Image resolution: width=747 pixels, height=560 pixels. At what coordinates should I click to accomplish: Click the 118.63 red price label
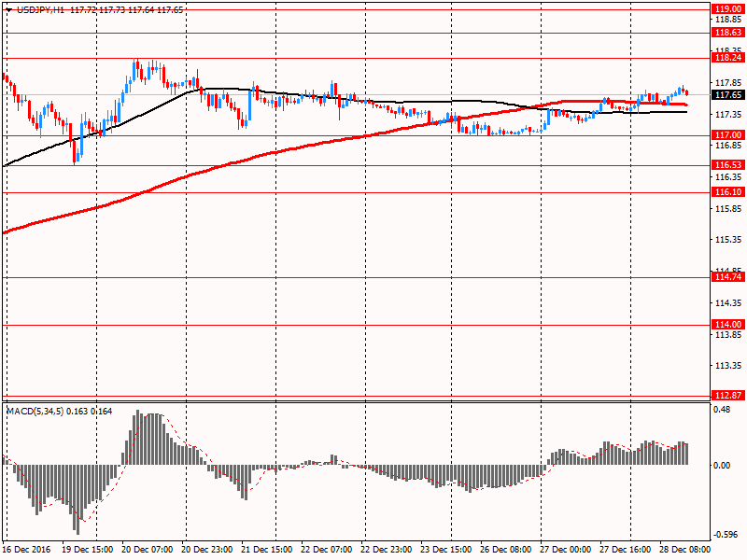[x=728, y=33]
